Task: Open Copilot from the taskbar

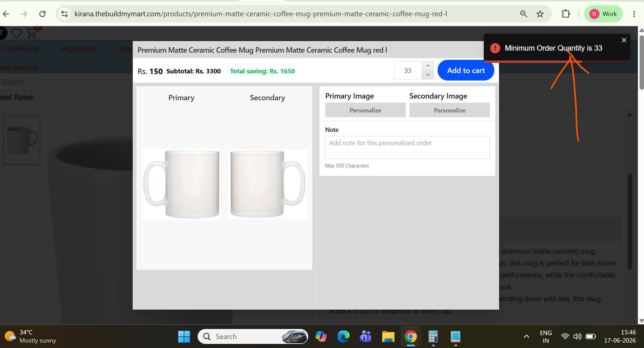Action: coord(321,337)
